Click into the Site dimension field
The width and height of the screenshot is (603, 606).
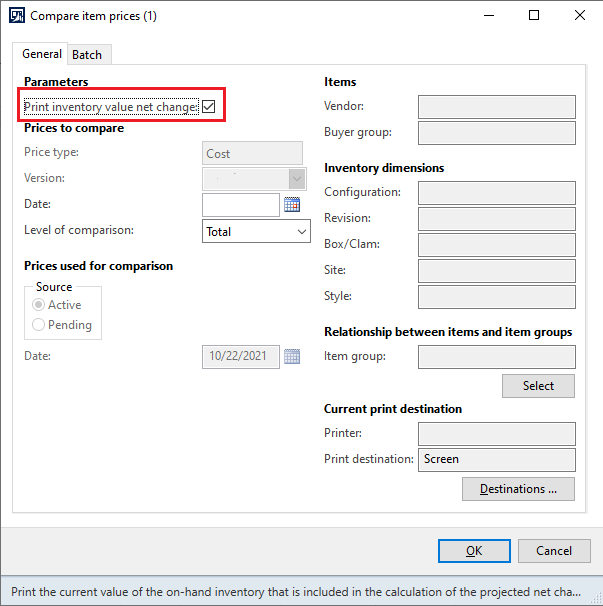tap(496, 271)
